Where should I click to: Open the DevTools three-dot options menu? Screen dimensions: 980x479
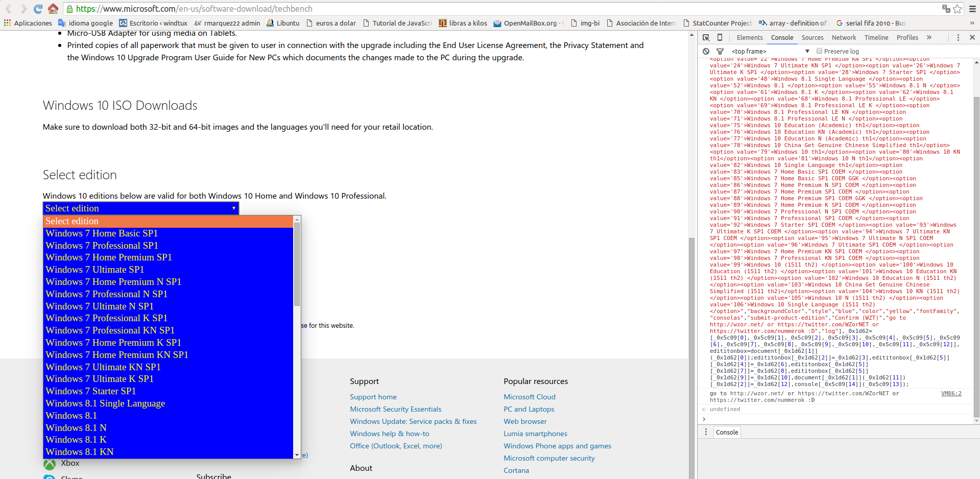[958, 37]
